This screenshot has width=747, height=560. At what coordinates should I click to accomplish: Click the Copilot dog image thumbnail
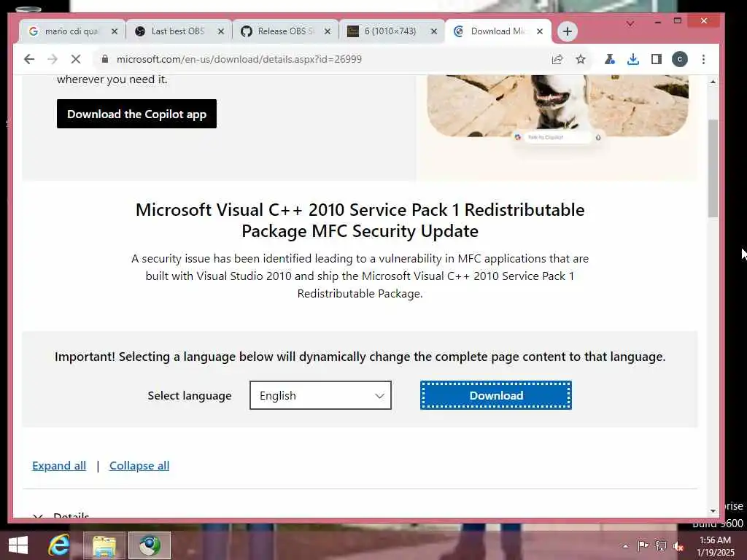(x=557, y=106)
